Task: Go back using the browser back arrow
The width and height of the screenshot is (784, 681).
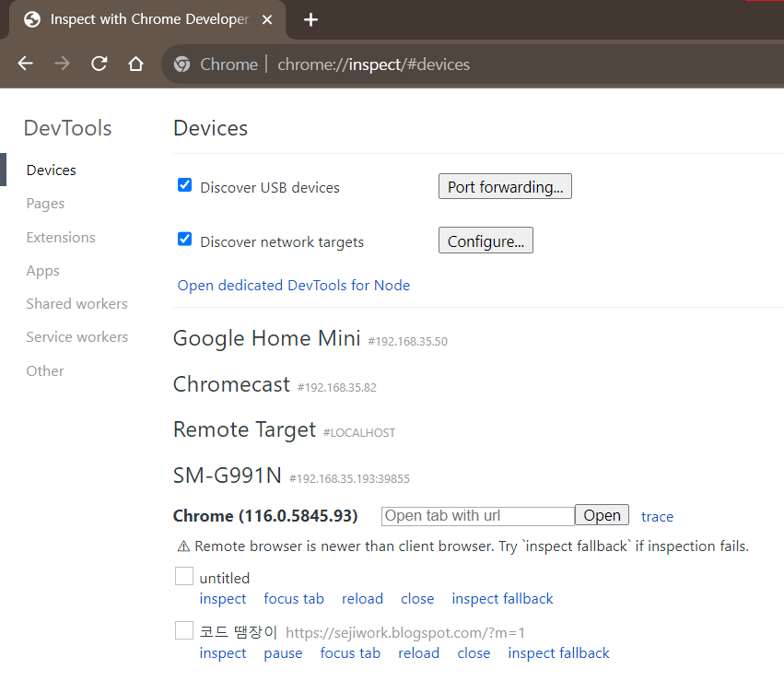Action: 26,64
